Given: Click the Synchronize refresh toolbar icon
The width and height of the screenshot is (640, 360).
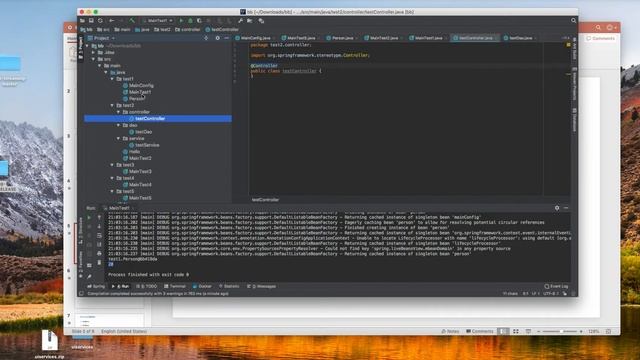Looking at the screenshot, I should [x=100, y=20].
